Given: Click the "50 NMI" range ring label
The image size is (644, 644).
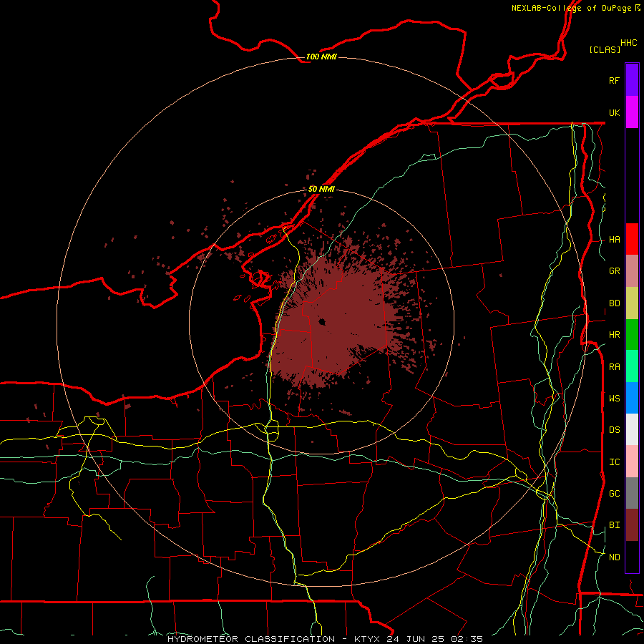Looking at the screenshot, I should pos(321,189).
